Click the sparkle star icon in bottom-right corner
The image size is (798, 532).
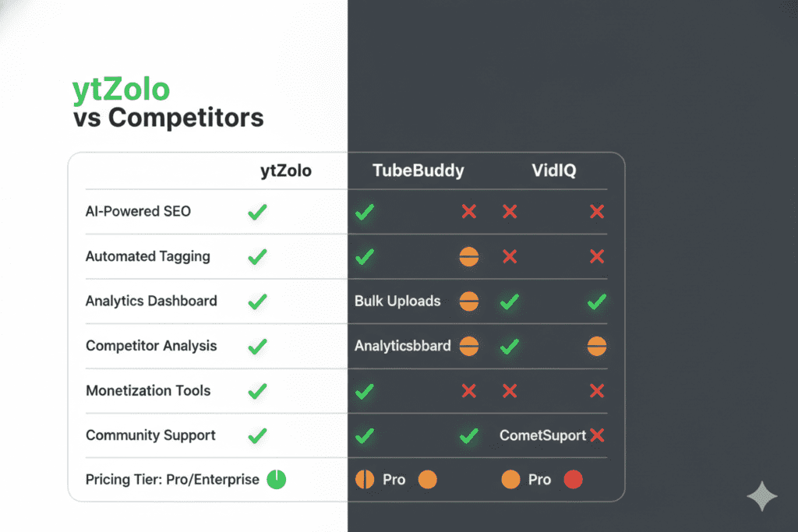coord(761,496)
